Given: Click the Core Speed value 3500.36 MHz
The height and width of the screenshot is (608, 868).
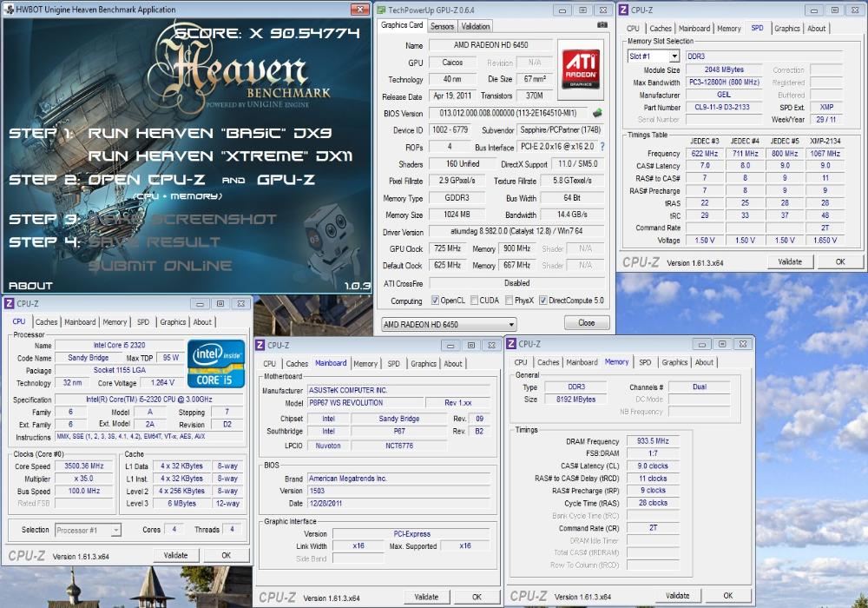Looking at the screenshot, I should (84, 466).
